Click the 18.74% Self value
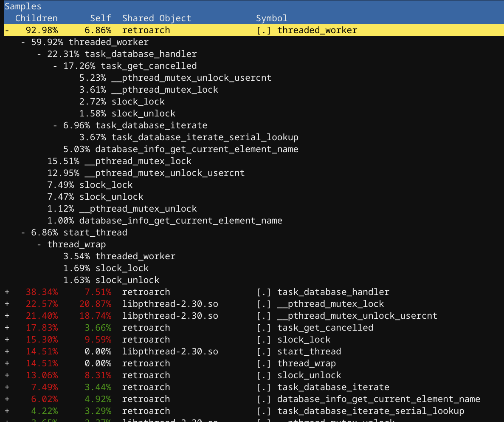Image resolution: width=504 pixels, height=422 pixels. click(96, 316)
